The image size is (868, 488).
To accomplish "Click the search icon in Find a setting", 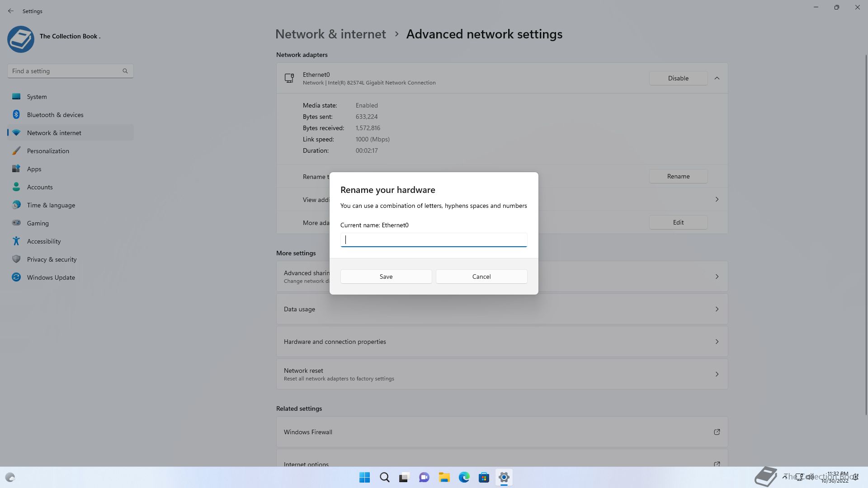I will pos(125,71).
